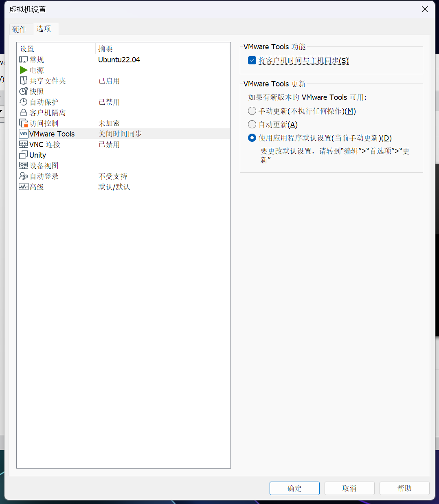Uncheck 将客户机时间与主机同步 checkbox
The image size is (439, 504).
click(x=252, y=61)
